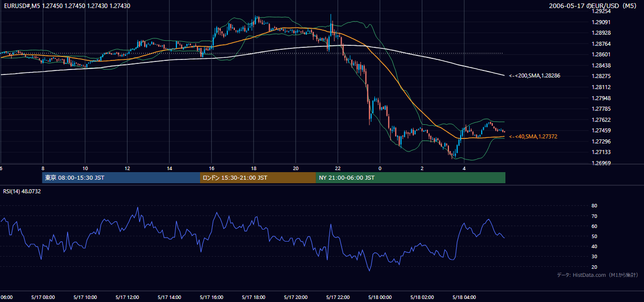The width and height of the screenshot is (644, 302).
Task: Click the 5/17 14:00 bottom time label
Action: click(x=169, y=297)
